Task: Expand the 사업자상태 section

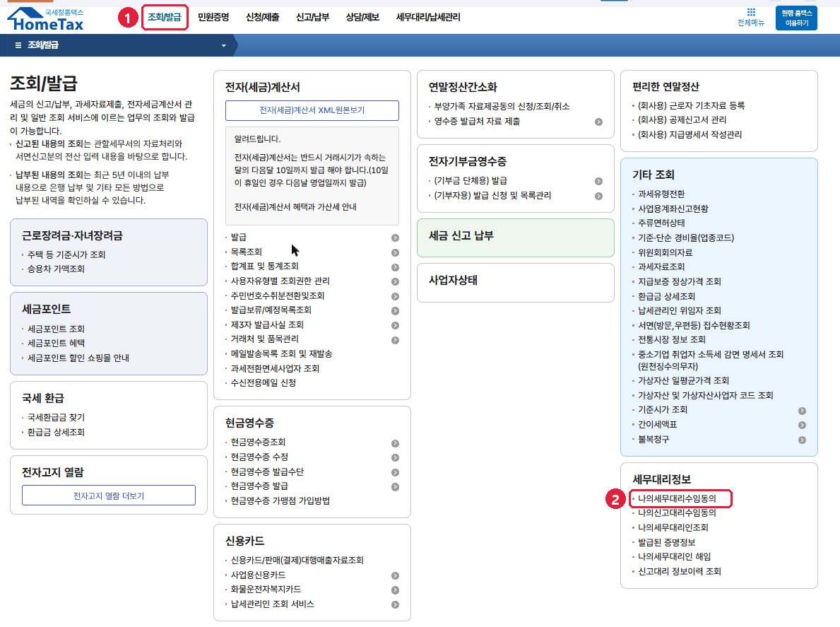Action: point(515,283)
